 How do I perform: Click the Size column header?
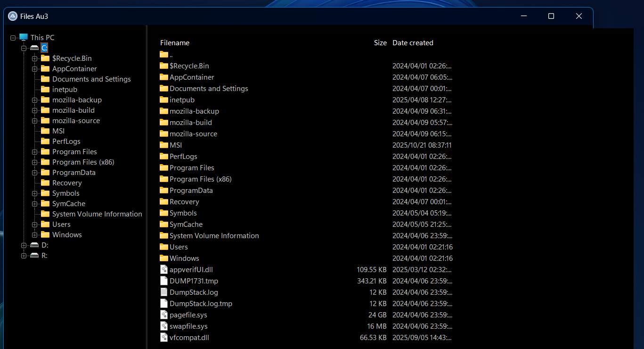pos(380,43)
